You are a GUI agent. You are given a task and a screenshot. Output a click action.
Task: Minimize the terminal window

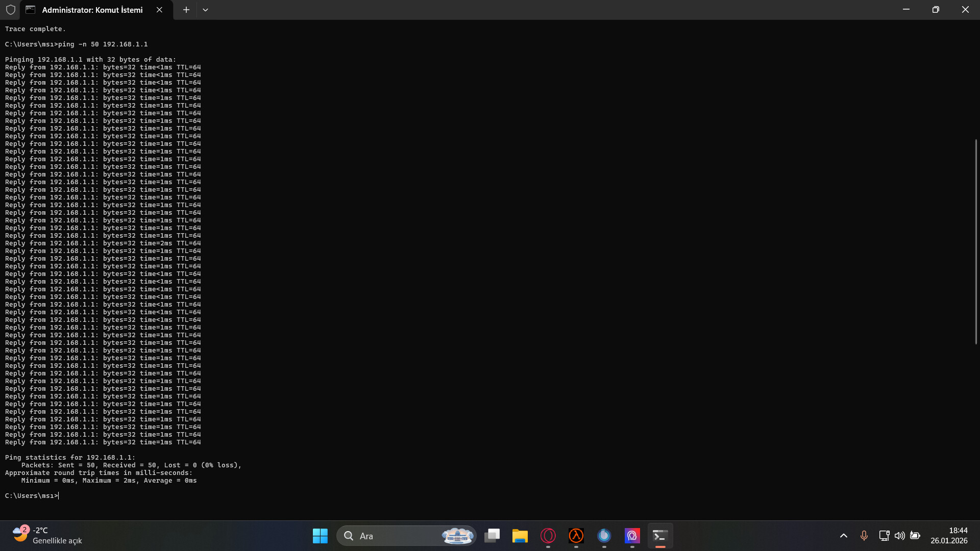point(906,10)
